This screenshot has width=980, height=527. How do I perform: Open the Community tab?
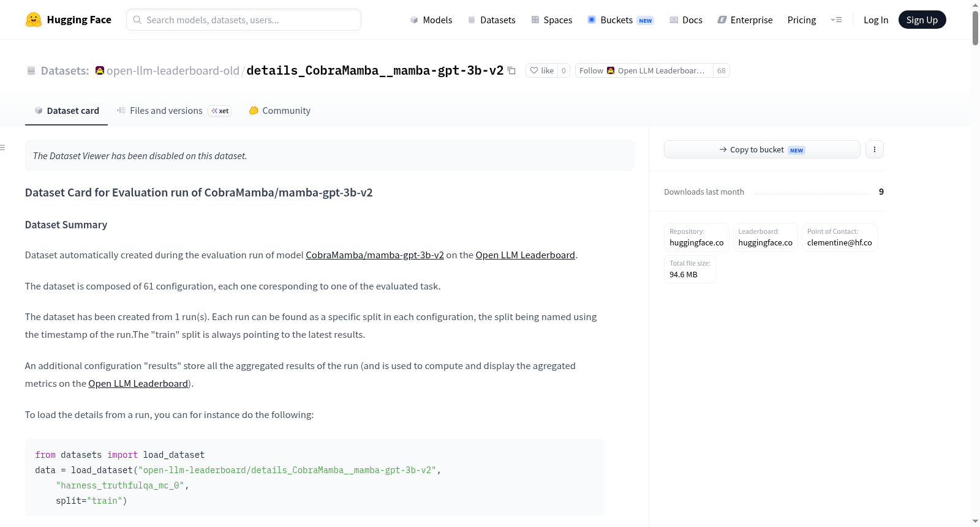[279, 111]
